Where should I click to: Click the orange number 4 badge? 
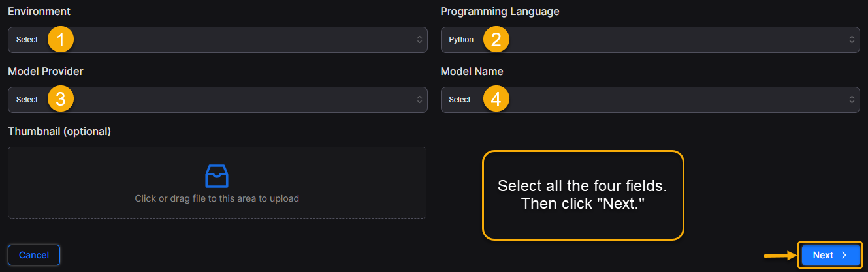pos(496,100)
